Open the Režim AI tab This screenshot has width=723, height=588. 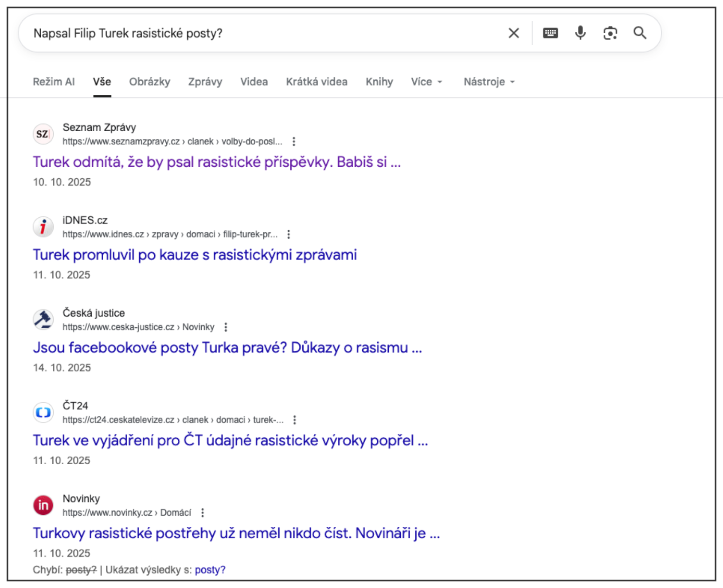tap(54, 82)
